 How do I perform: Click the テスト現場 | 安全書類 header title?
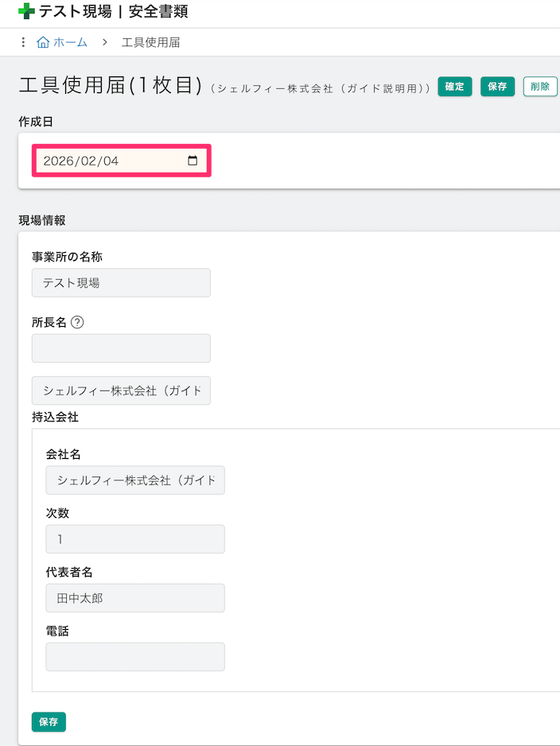pyautogui.click(x=114, y=12)
